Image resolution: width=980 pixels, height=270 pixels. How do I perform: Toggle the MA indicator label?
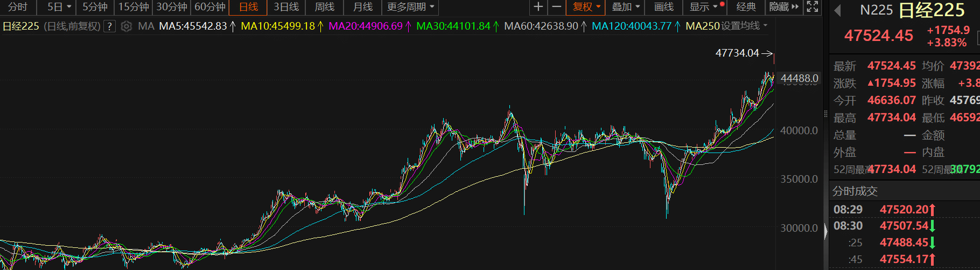point(146,26)
